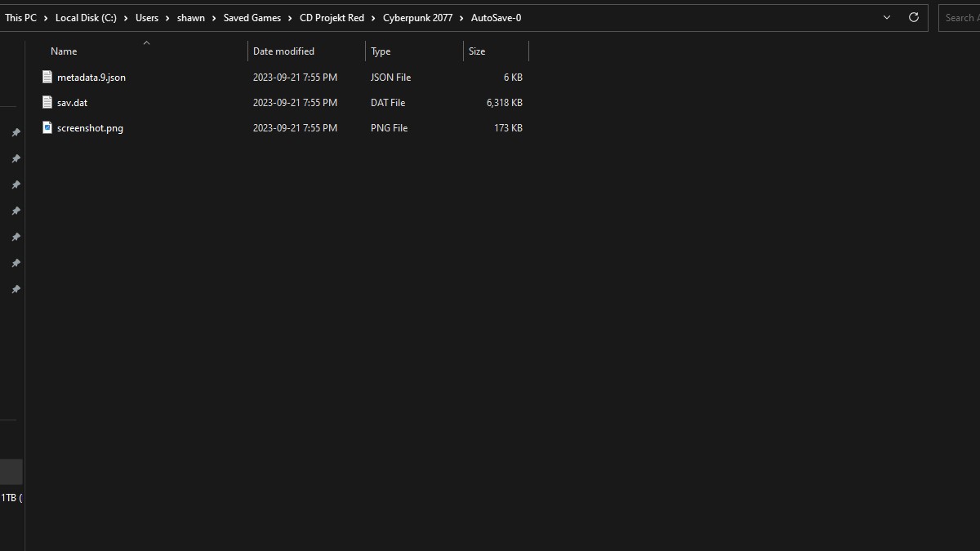Expand the chevron after Users in breadcrumb

pos(167,18)
